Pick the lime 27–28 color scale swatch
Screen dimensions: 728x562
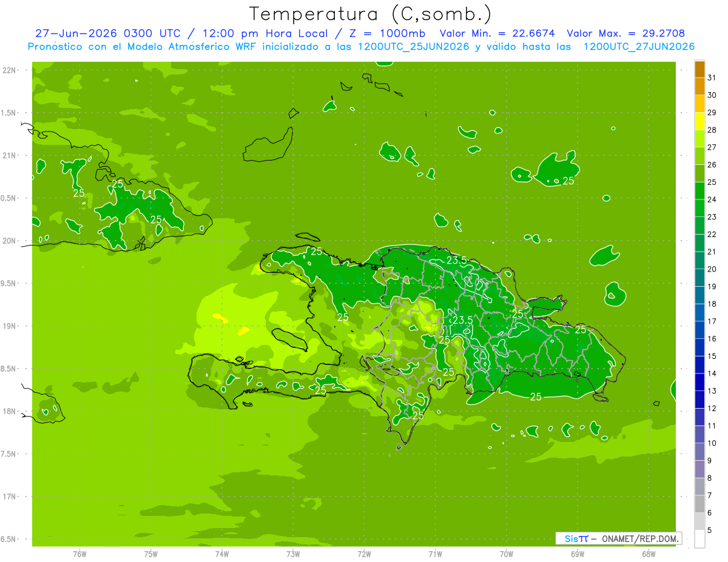699,139
